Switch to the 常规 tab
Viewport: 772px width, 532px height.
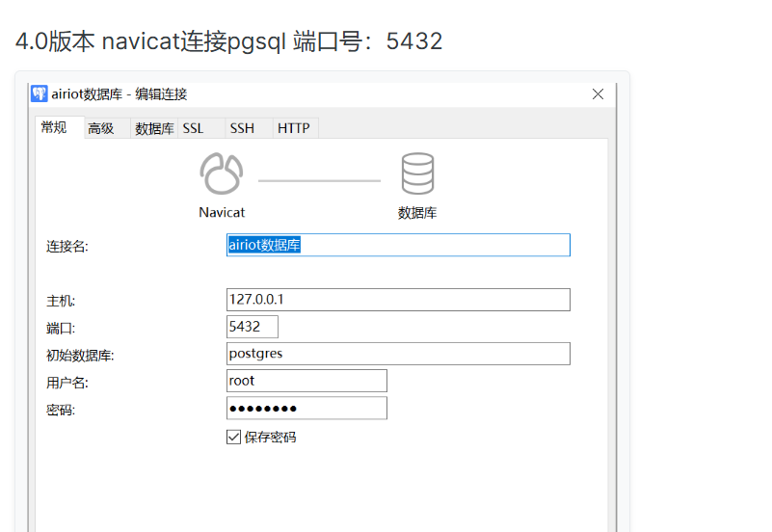54,127
